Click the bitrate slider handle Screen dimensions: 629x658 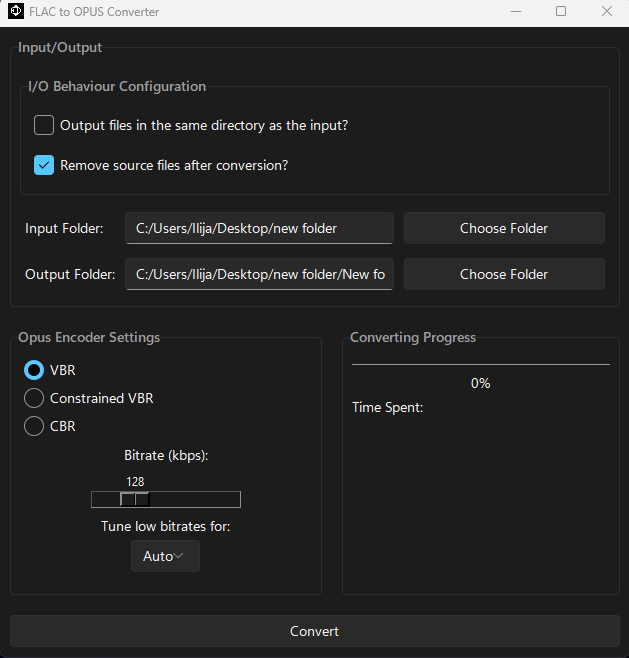(135, 499)
